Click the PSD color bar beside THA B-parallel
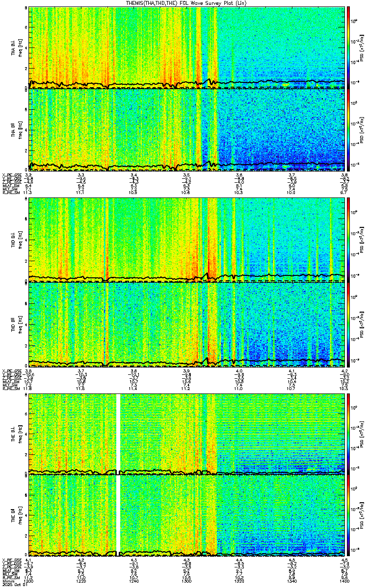The image size is (368, 588). point(349,130)
